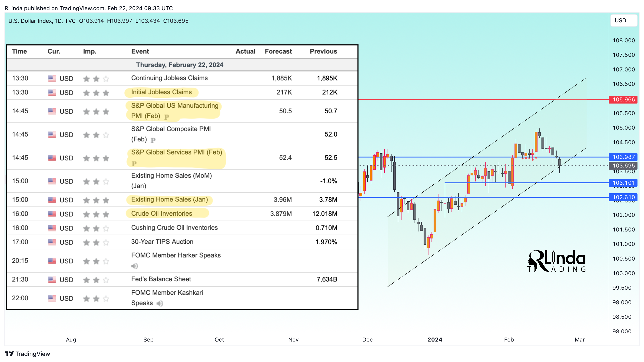Click preliminary P icon under Composite PMI
This screenshot has height=362, width=644.
pyautogui.click(x=153, y=140)
